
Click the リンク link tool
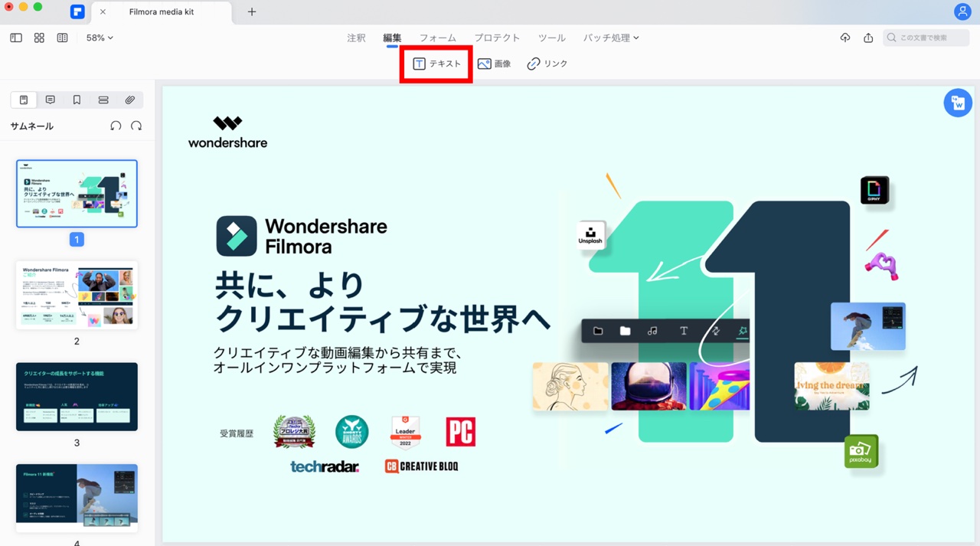[x=547, y=64]
